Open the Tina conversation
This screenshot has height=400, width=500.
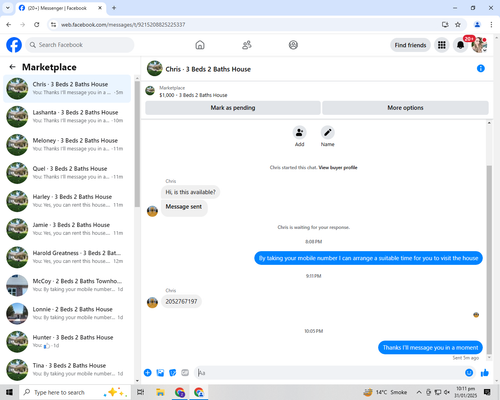coord(67,369)
